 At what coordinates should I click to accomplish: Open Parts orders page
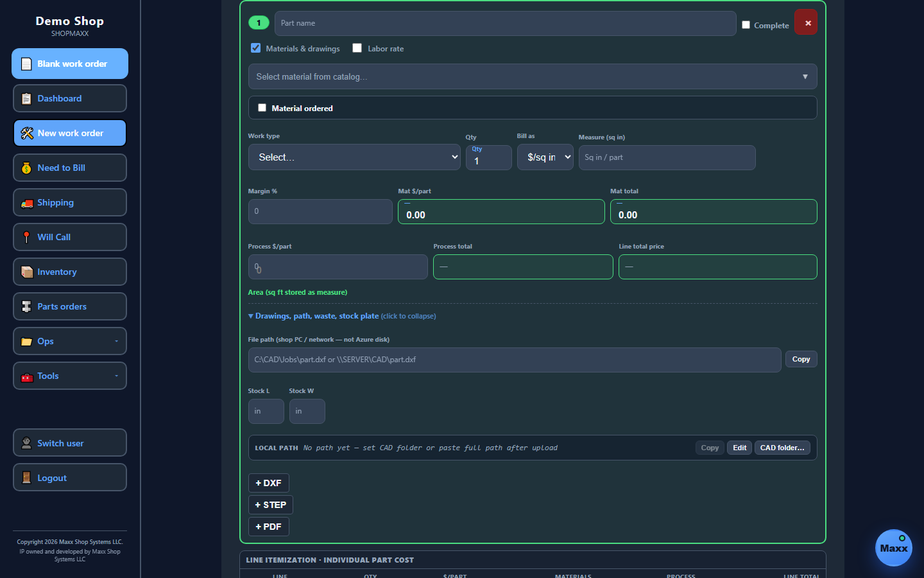coord(70,306)
